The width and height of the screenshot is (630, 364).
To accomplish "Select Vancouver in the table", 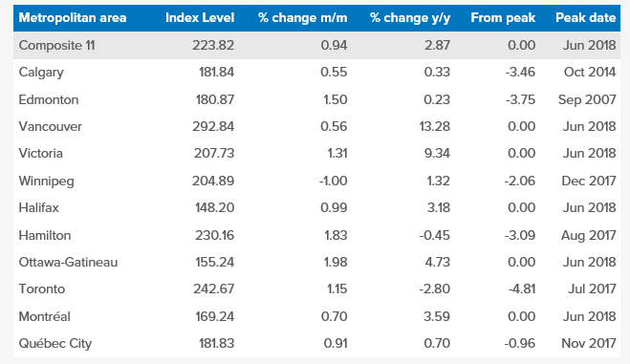I will point(51,126).
